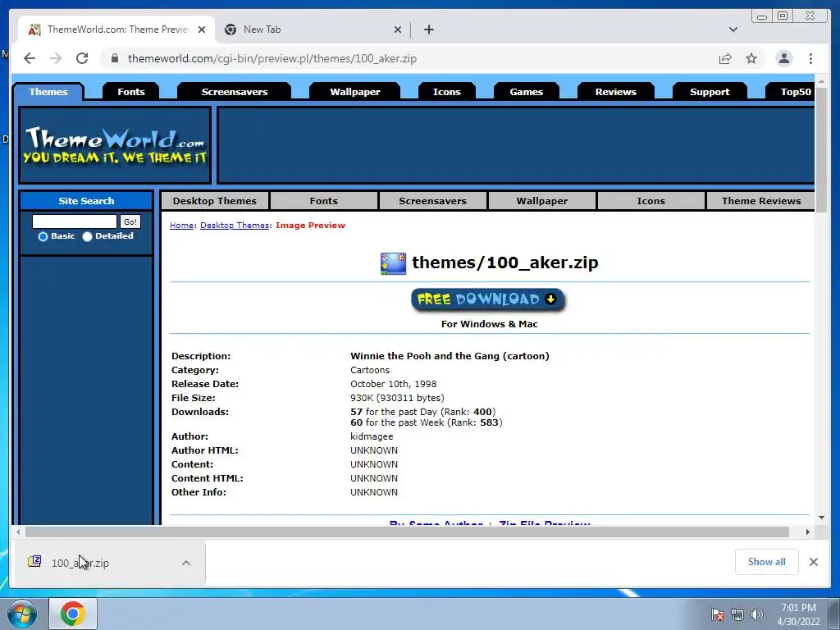Click the theme icon beside 100_aker.zip title
The image size is (840, 630).
coord(393,263)
